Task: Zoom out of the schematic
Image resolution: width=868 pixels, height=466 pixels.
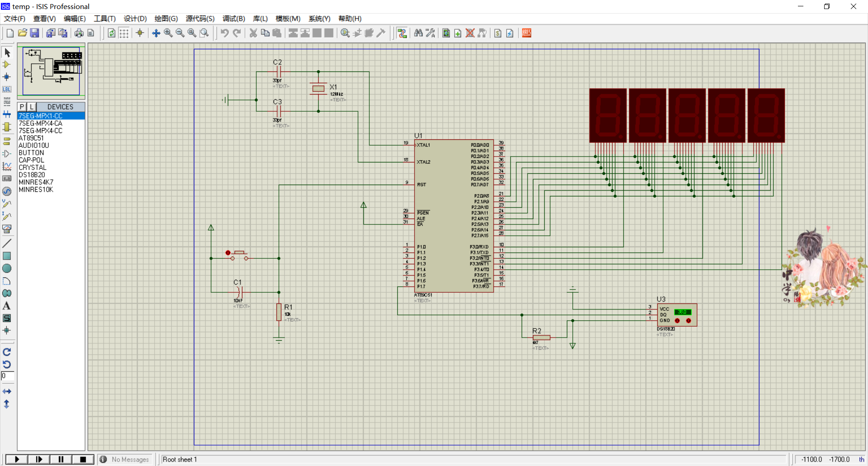Action: click(x=180, y=33)
